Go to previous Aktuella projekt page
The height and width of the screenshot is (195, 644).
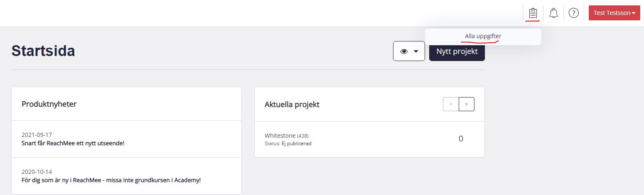pyautogui.click(x=451, y=104)
